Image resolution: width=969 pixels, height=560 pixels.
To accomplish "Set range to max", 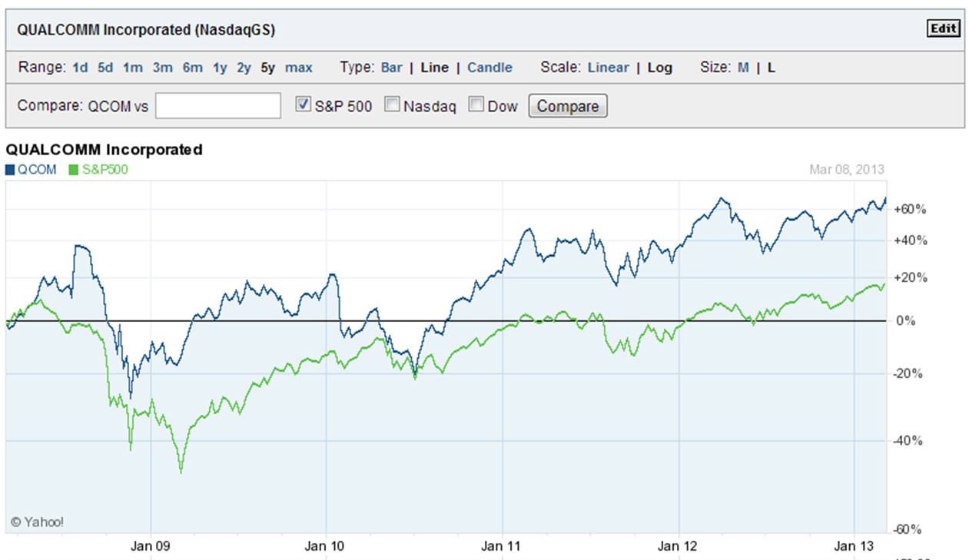I will pos(299,68).
